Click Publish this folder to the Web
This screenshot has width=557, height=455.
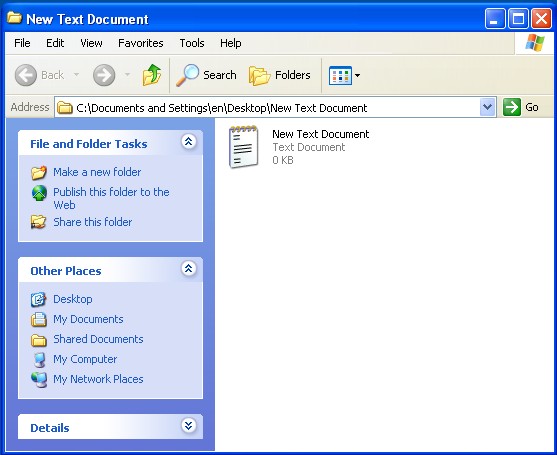tap(111, 198)
